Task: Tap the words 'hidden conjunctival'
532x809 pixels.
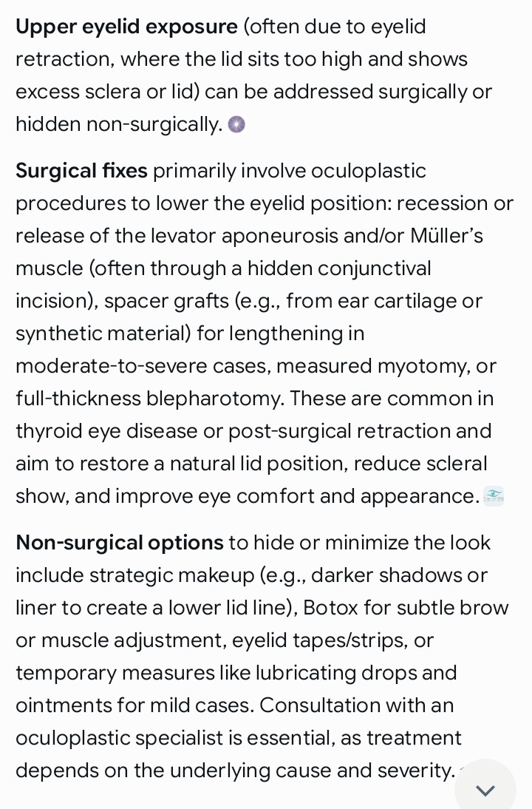Action: (339, 268)
